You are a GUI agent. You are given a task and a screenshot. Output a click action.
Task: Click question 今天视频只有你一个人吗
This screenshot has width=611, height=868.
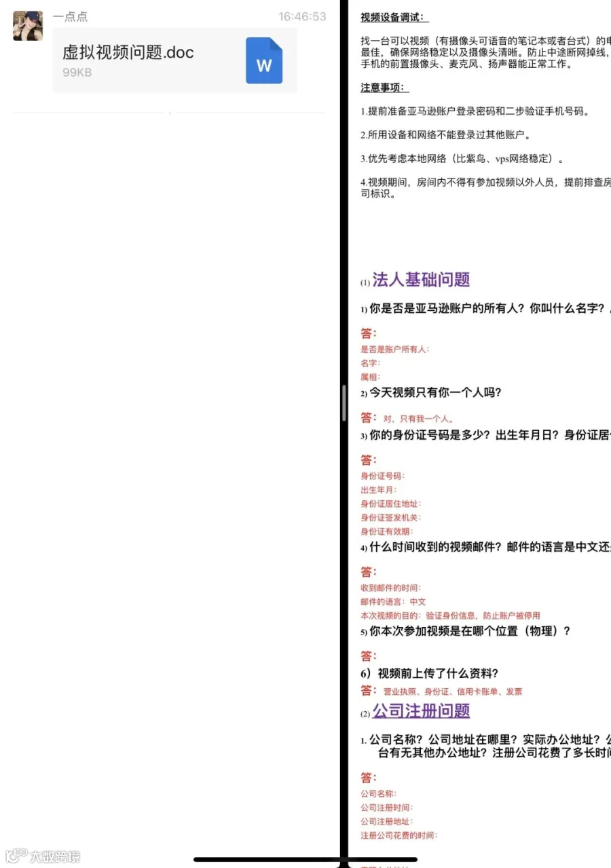pos(431,392)
